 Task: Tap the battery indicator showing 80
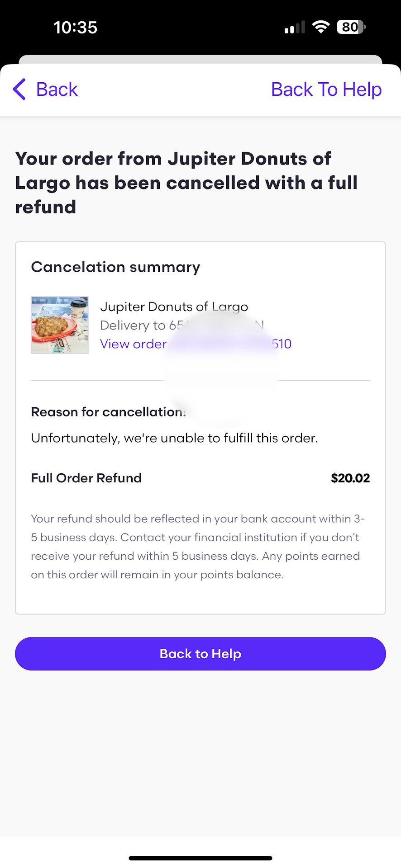351,27
